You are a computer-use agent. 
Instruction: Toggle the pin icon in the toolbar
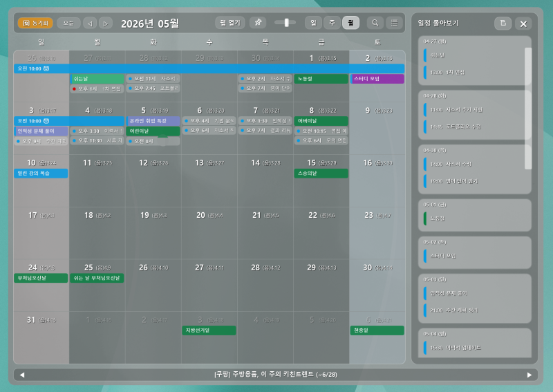pos(258,23)
